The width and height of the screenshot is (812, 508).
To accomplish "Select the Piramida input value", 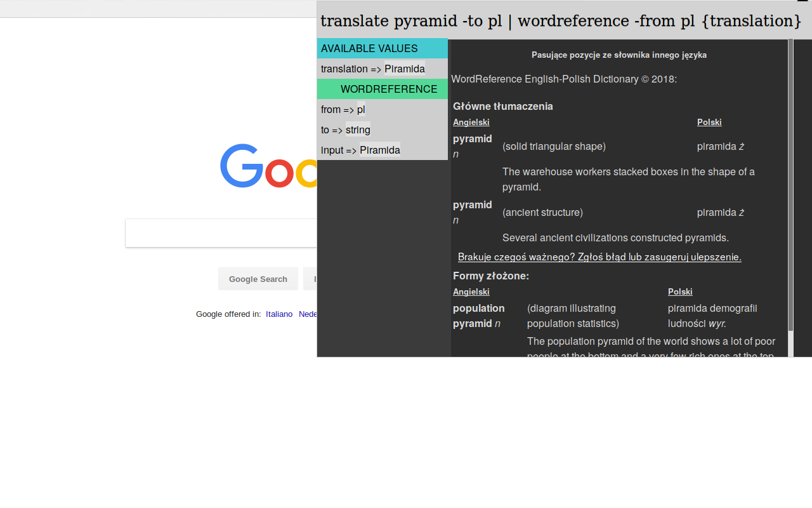I will click(x=379, y=150).
